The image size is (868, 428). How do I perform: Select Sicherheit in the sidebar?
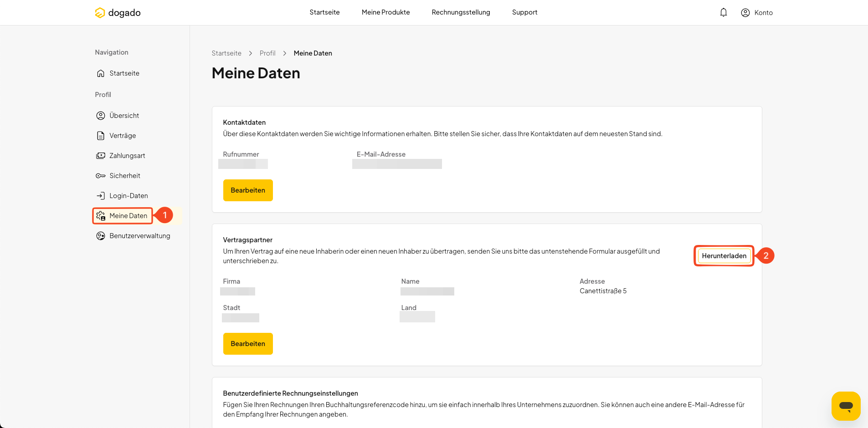pyautogui.click(x=125, y=176)
